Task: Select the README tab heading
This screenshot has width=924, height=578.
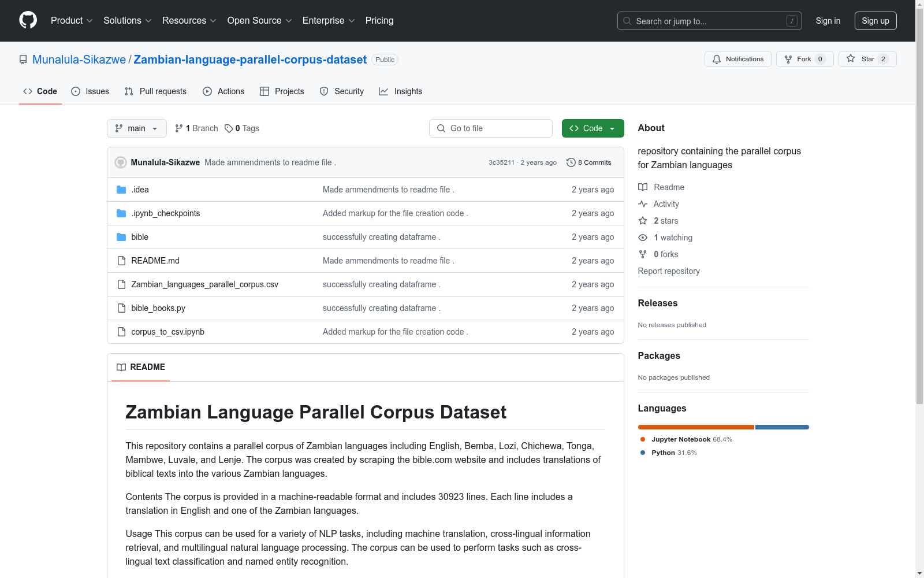Action: coord(141,367)
